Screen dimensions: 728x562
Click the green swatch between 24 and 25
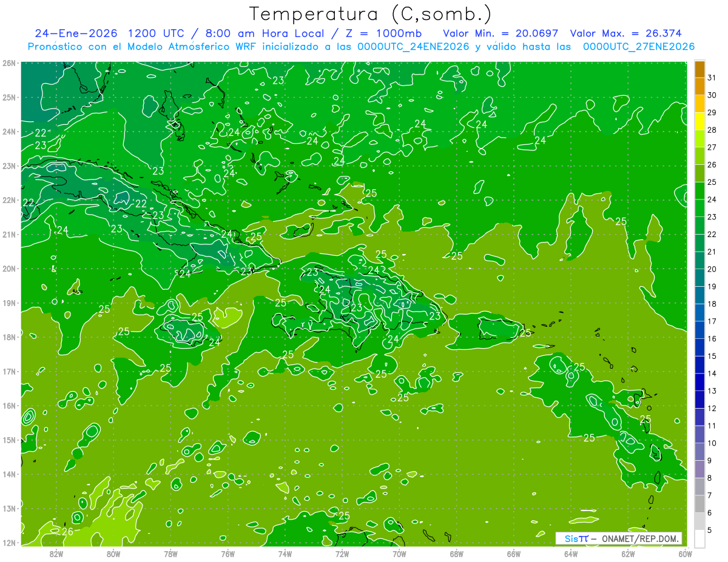pos(699,191)
